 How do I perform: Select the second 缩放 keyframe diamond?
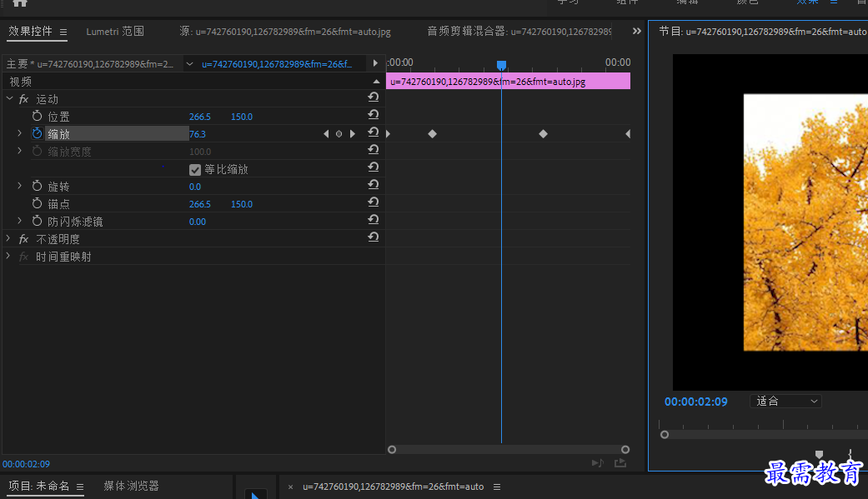coord(543,134)
